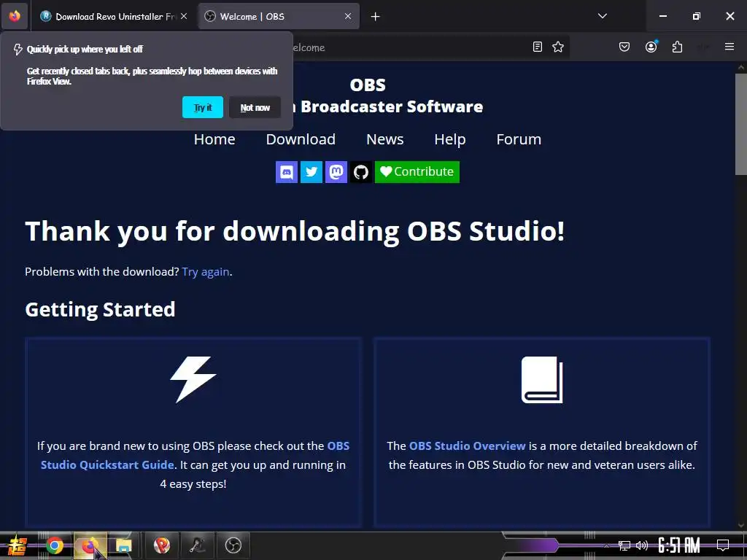Show hidden system tray icons
The width and height of the screenshot is (747, 560).
[606, 545]
